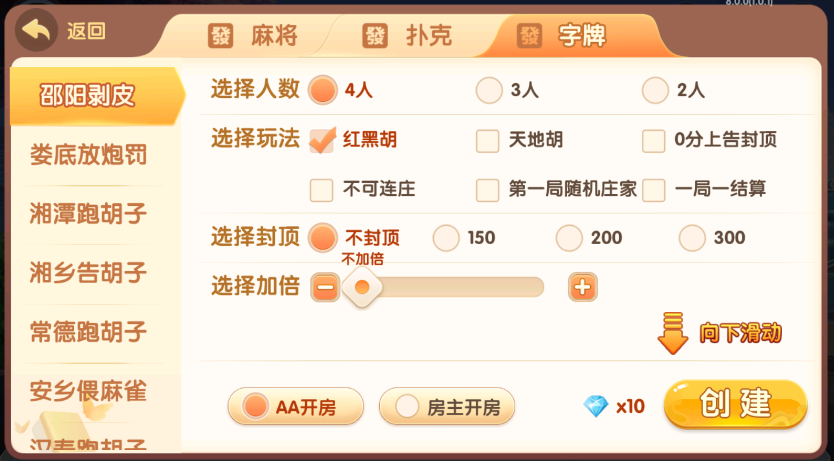Disable the 红黑胡 checkbox
834x461 pixels.
coord(322,140)
